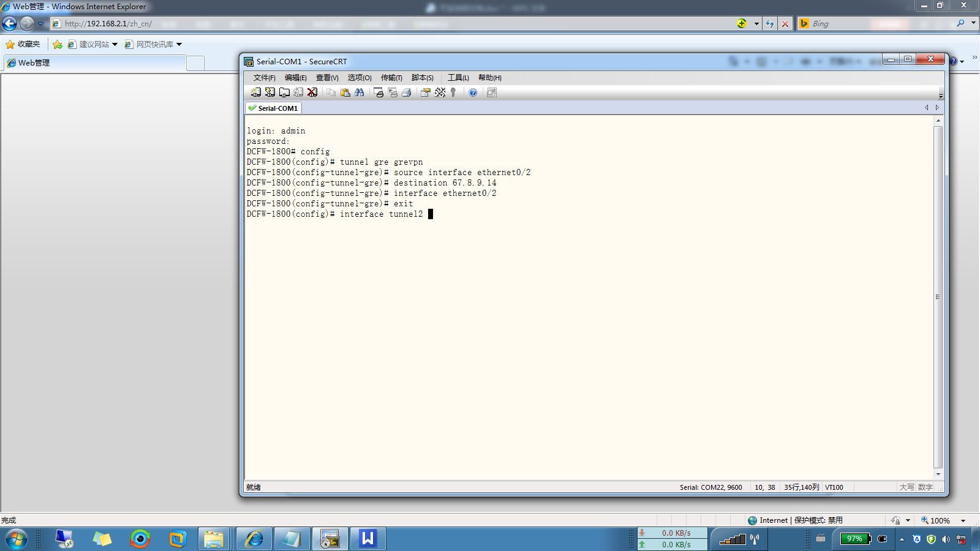
Task: Open the 脚本(S) menu
Action: [x=422, y=78]
